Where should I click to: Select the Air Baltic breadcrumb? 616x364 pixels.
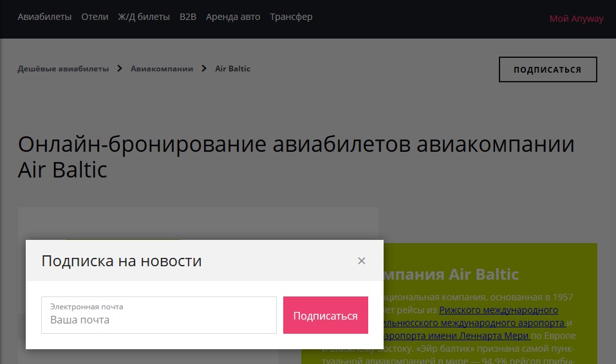point(232,69)
